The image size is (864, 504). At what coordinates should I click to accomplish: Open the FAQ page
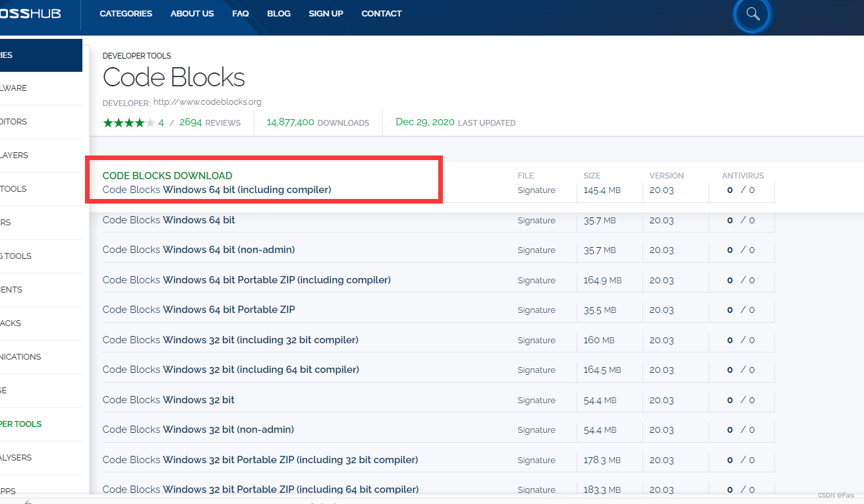(241, 14)
